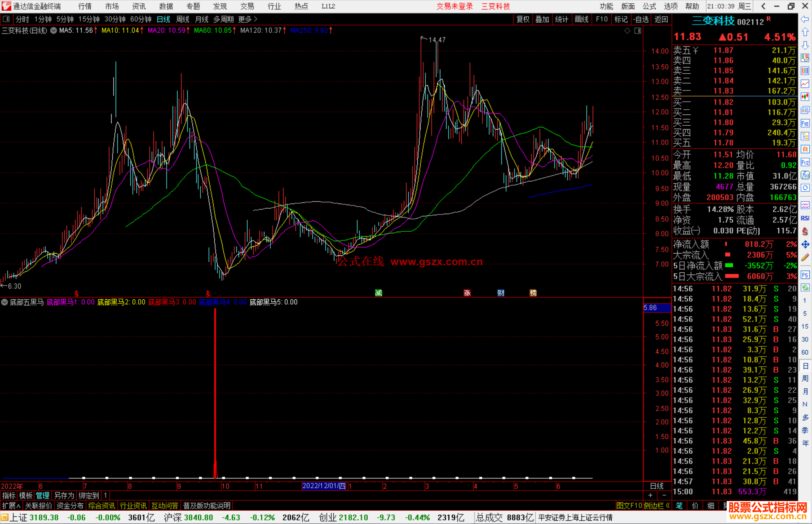Toggle the left panel icon beside 分时

6,19
